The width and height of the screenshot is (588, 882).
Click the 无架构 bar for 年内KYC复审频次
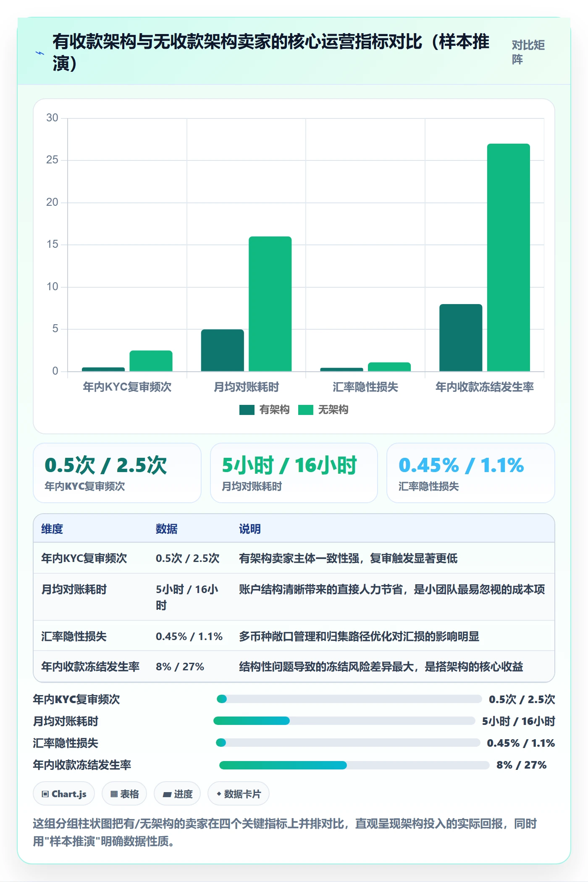151,361
